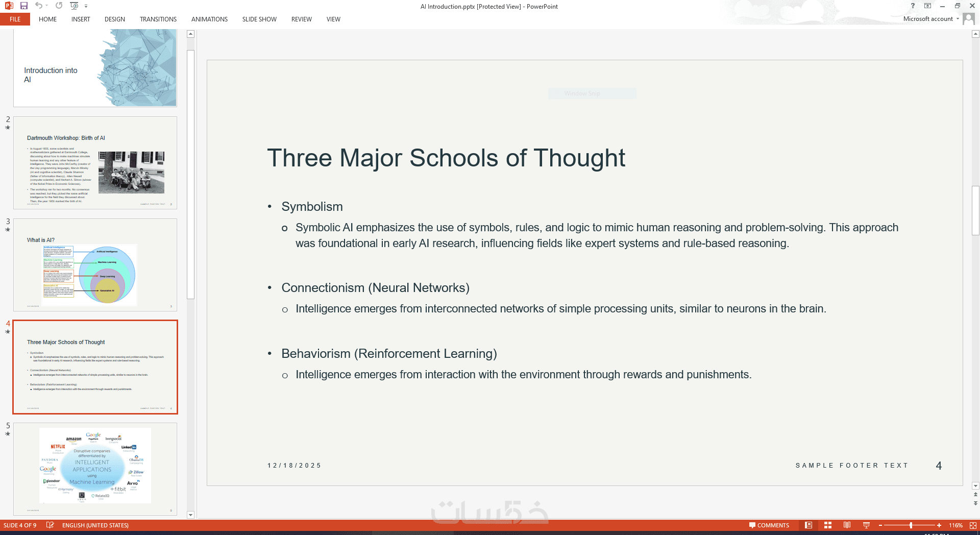The image size is (980, 535).
Task: Click the transition star icon under slide 2
Action: point(8,128)
